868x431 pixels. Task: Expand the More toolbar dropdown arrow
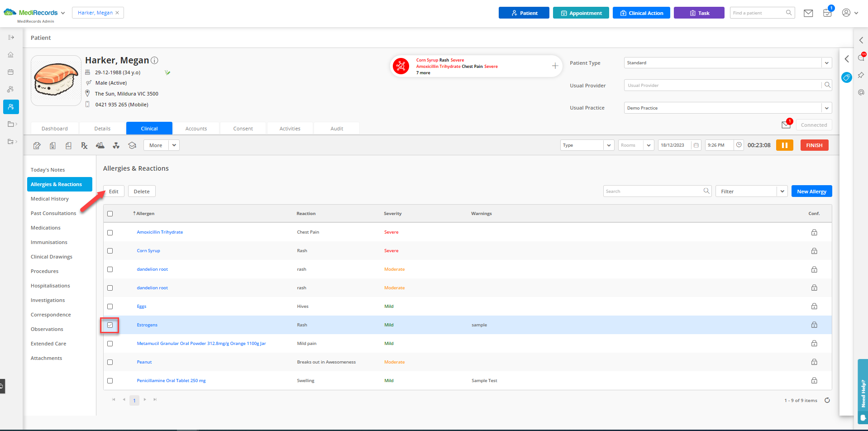[174, 145]
